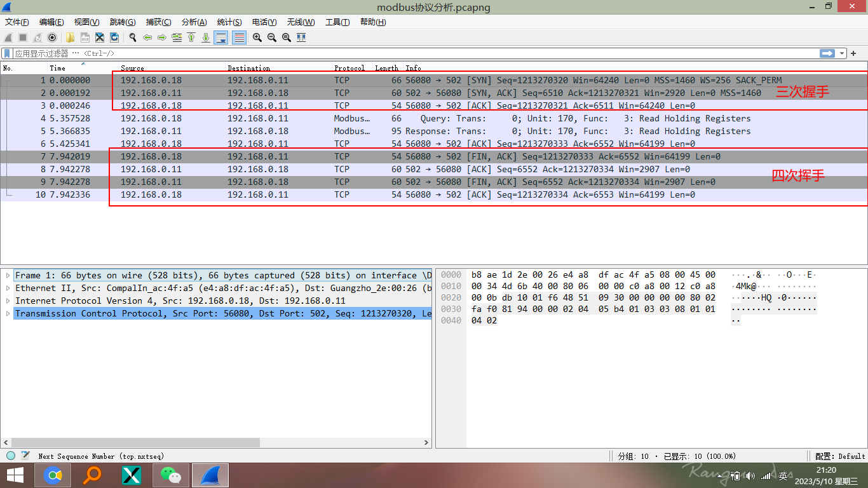
Task: Open the 帮助(H) menu
Action: [373, 22]
